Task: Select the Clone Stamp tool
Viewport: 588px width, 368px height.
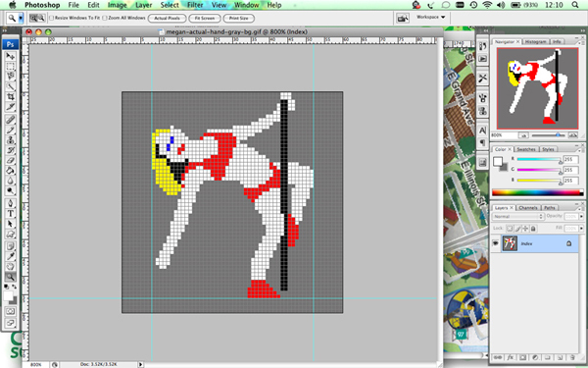Action: (x=11, y=140)
